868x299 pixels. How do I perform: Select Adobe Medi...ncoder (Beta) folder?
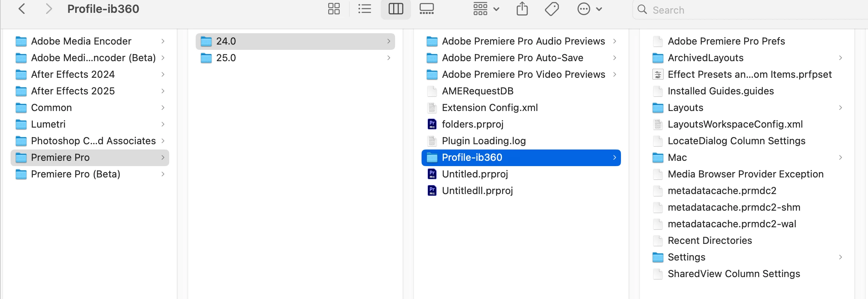(90, 58)
